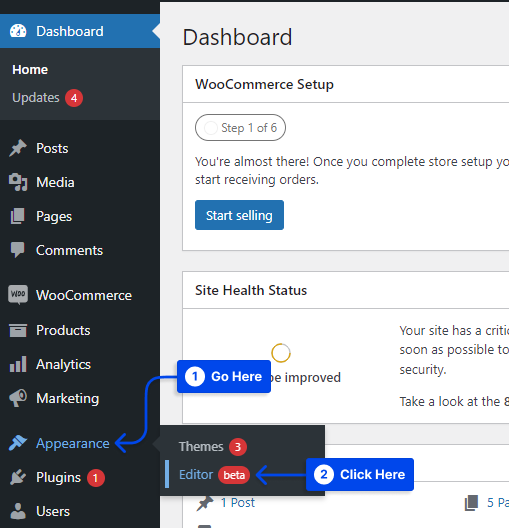The height and width of the screenshot is (528, 509).
Task: Click the Posts pushpin icon in sidebar
Action: tap(18, 148)
